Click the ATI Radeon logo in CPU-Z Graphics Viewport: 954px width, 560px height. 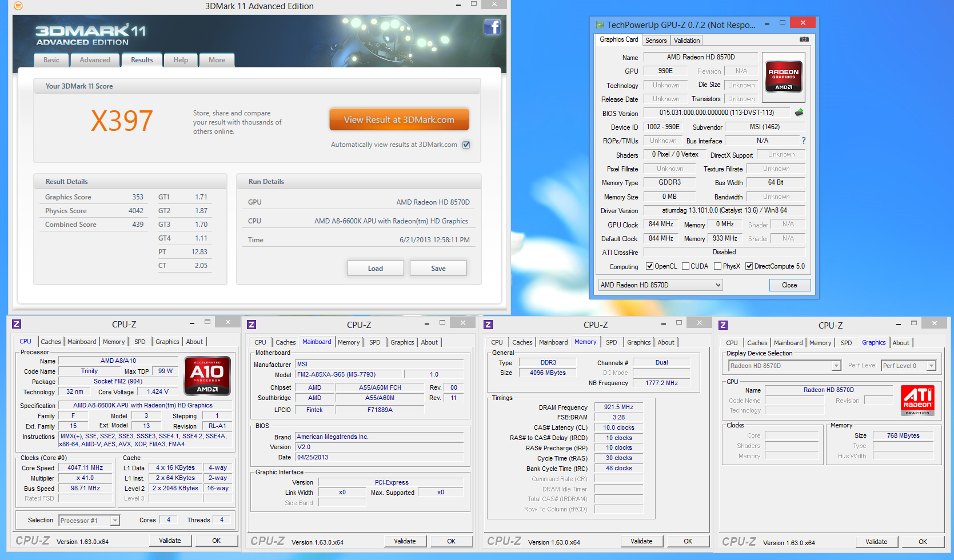click(917, 400)
